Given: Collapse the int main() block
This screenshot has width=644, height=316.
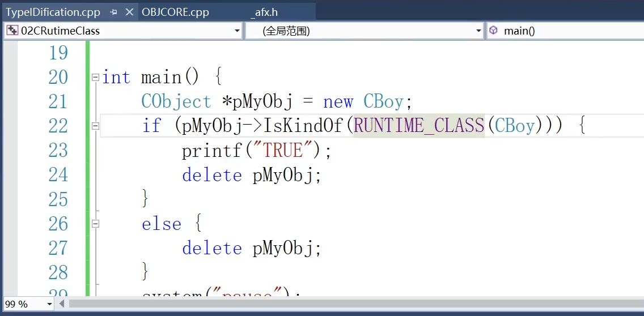Looking at the screenshot, I should (x=95, y=77).
